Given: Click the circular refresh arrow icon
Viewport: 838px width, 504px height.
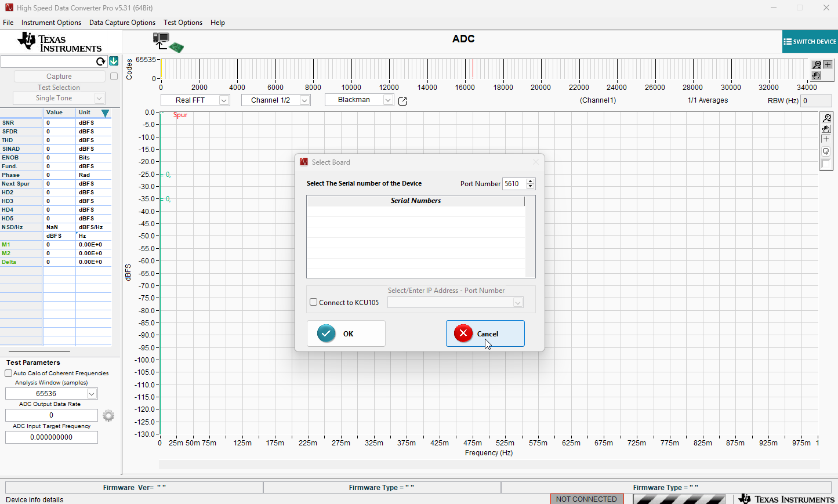Looking at the screenshot, I should (x=101, y=61).
